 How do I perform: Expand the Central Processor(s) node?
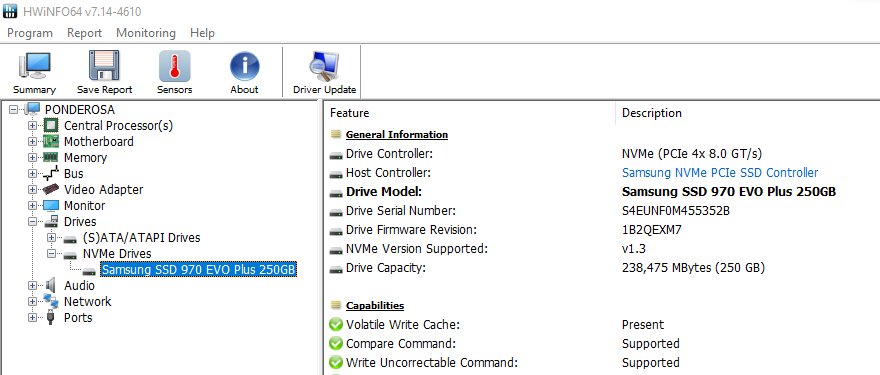(x=33, y=126)
